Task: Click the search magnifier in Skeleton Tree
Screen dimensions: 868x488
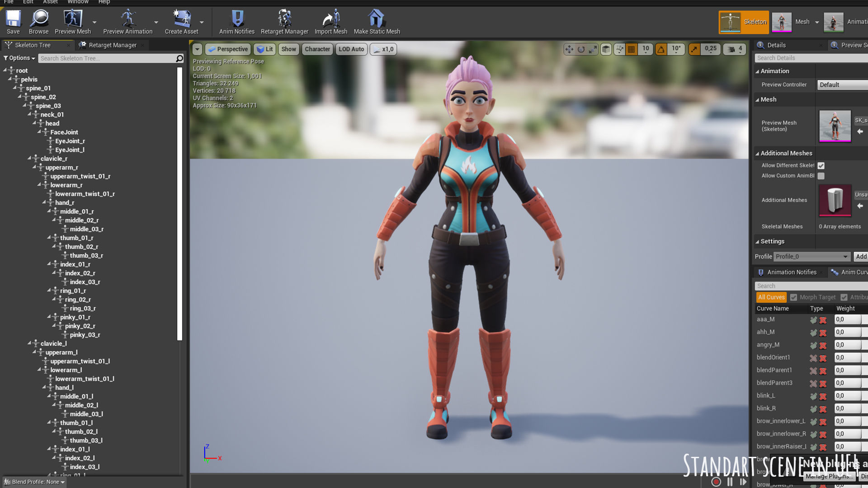Action: pos(179,58)
